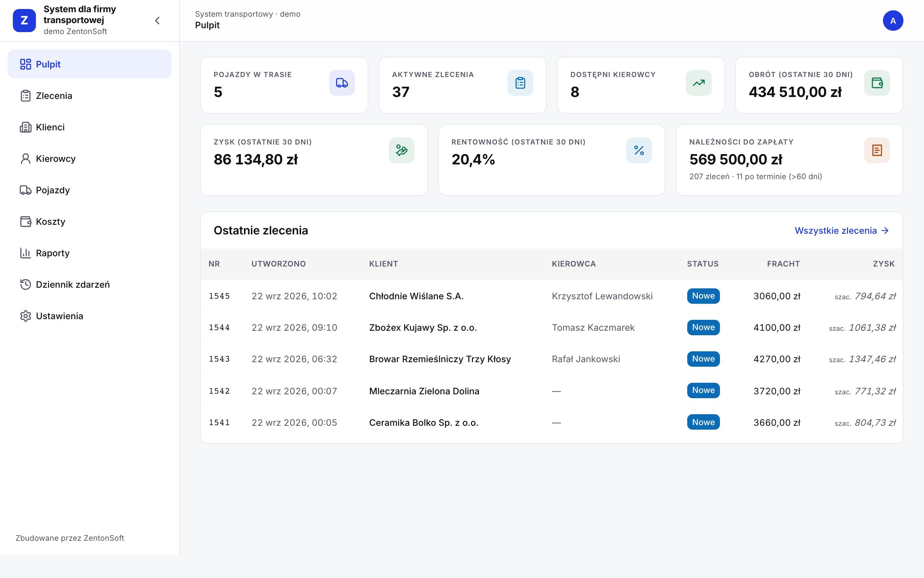Click the UTWORZONO column header
Screen dimensions: 924x578
coord(278,264)
